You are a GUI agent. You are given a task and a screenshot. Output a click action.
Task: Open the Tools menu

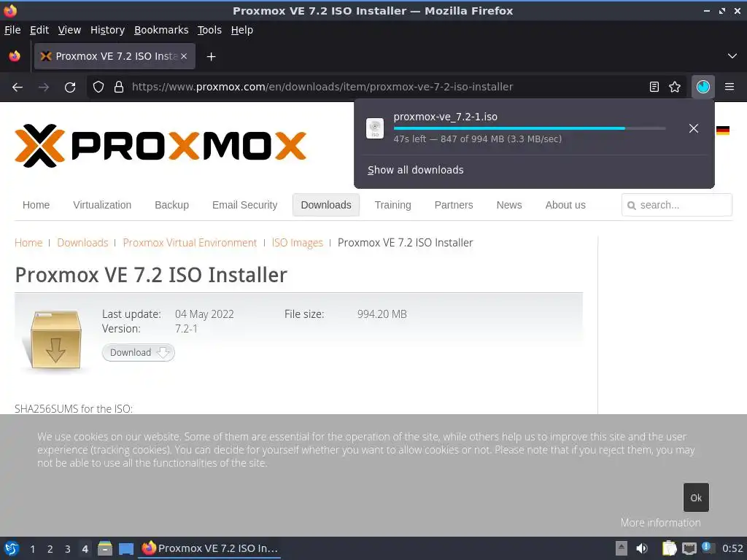pos(209,30)
